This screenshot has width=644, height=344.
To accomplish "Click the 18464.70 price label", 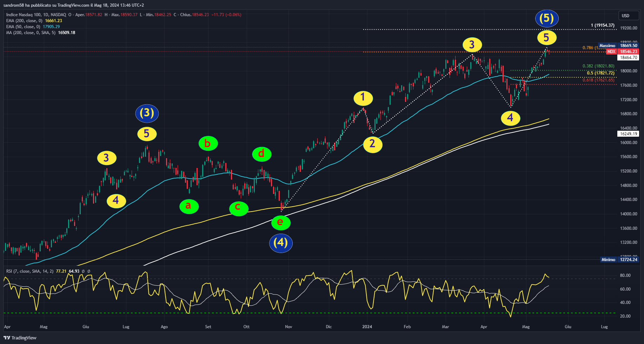I will (628, 58).
